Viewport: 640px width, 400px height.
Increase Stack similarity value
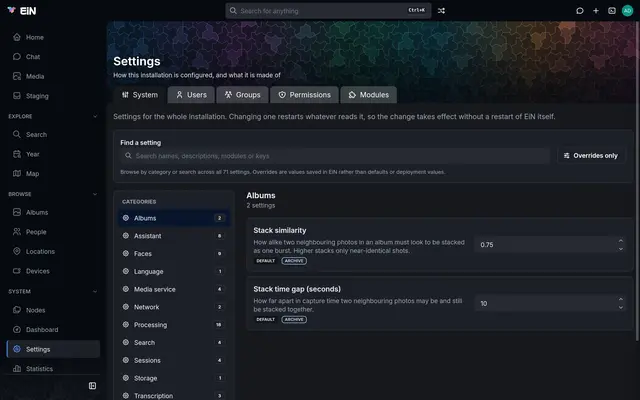[x=621, y=241]
